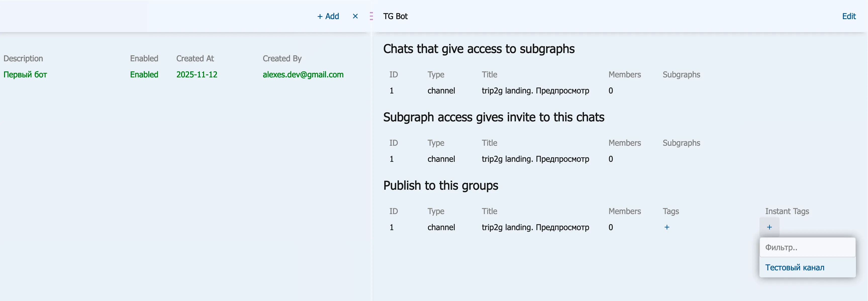Add a tag with plus icon
The height and width of the screenshot is (301, 868).
click(x=666, y=227)
